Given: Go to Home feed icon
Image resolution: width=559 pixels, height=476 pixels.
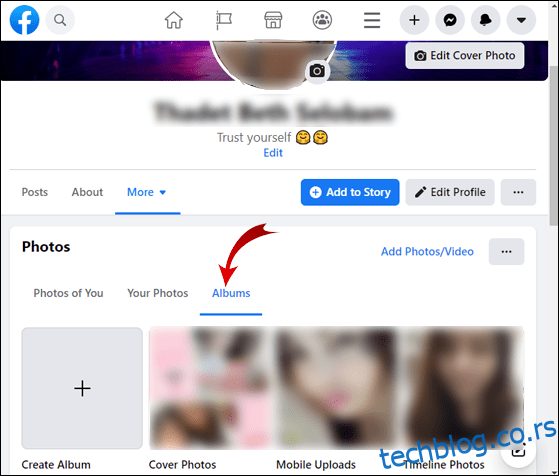Looking at the screenshot, I should click(174, 20).
